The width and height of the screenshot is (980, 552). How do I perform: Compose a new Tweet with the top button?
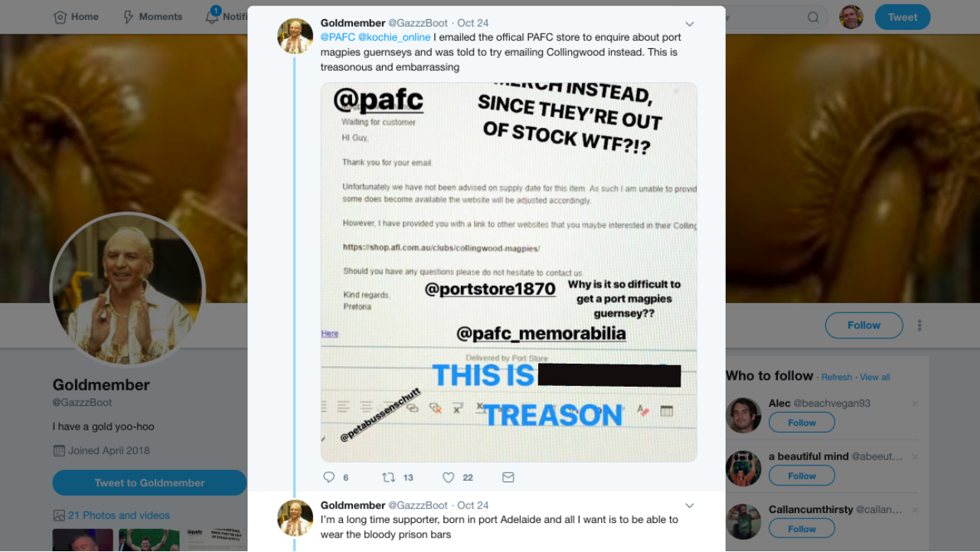[x=903, y=17]
